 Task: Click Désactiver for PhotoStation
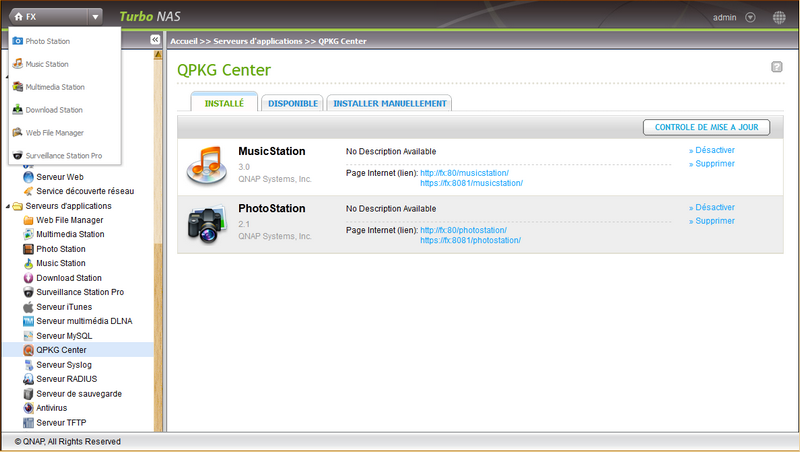pos(715,207)
